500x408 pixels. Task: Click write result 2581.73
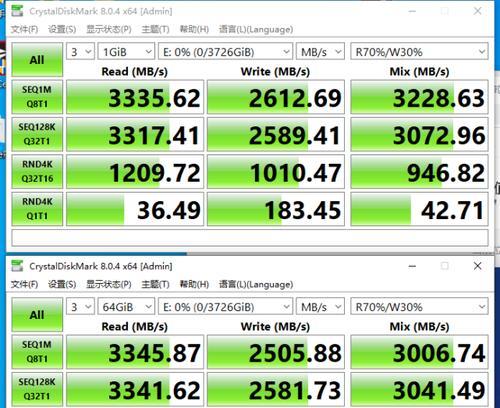click(x=276, y=389)
